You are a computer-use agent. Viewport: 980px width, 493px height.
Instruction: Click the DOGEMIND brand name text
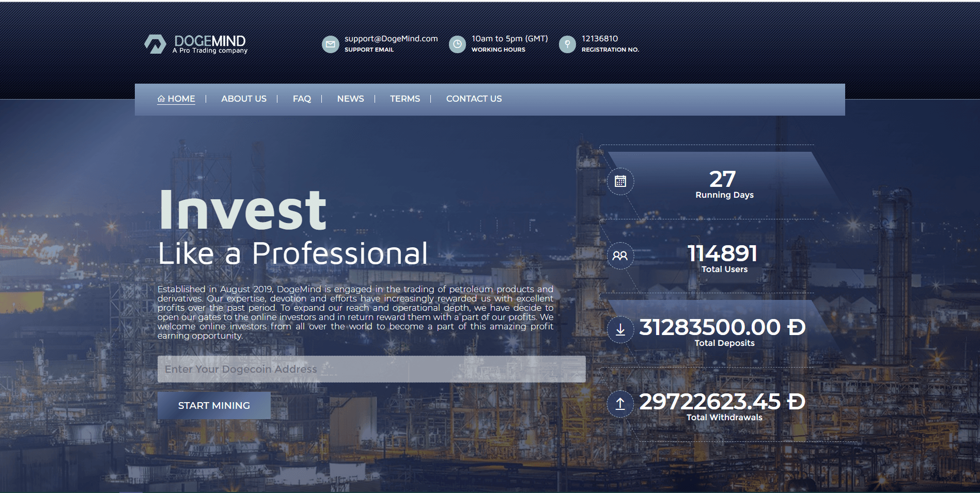[x=210, y=41]
